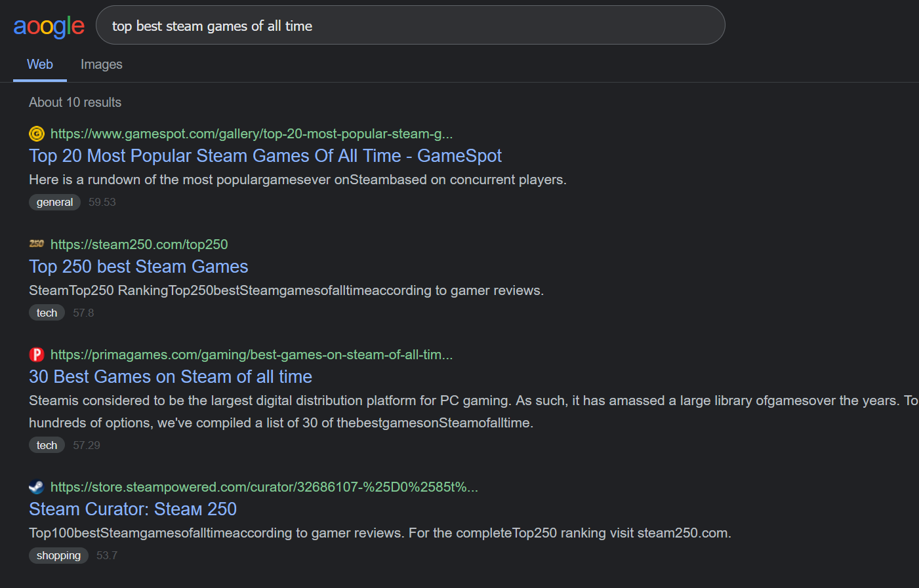Click the store.steampowered.com curator URL
Screen dimensions: 919x588
click(x=264, y=487)
